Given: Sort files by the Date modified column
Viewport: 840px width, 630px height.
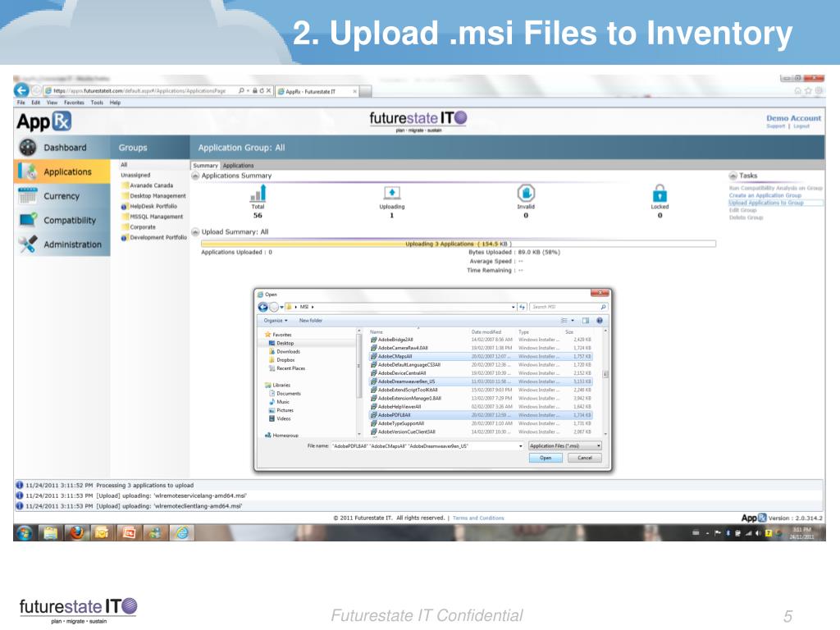Looking at the screenshot, I should (x=486, y=332).
